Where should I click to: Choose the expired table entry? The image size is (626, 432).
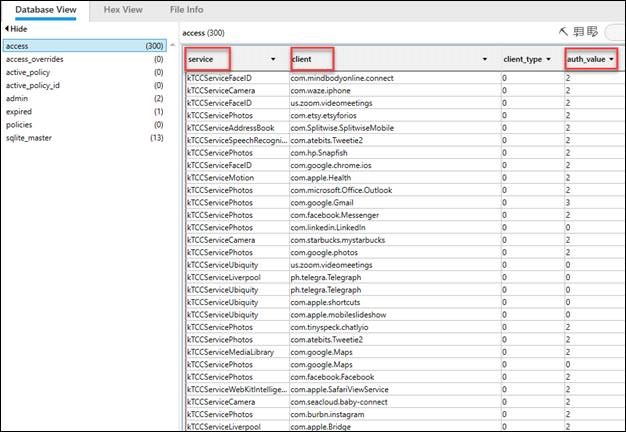click(x=20, y=111)
